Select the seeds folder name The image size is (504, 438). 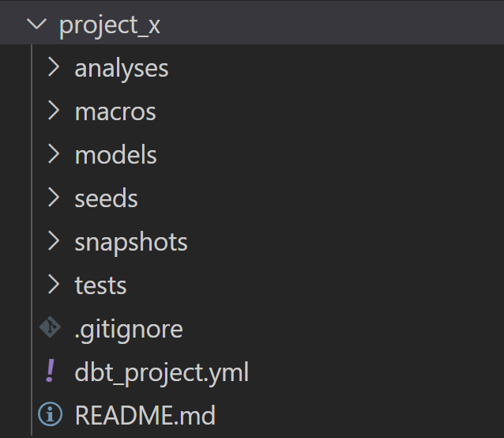(x=107, y=198)
